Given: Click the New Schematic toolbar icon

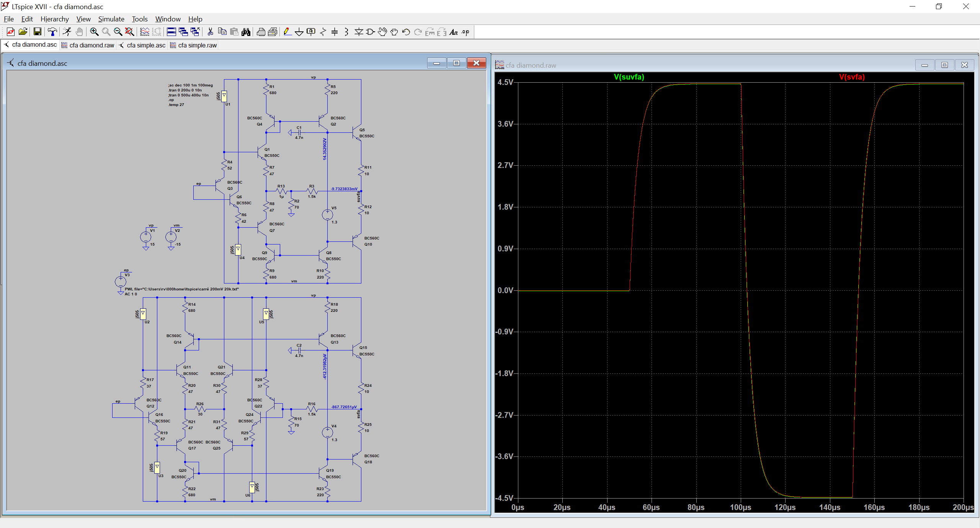Looking at the screenshot, I should 11,32.
